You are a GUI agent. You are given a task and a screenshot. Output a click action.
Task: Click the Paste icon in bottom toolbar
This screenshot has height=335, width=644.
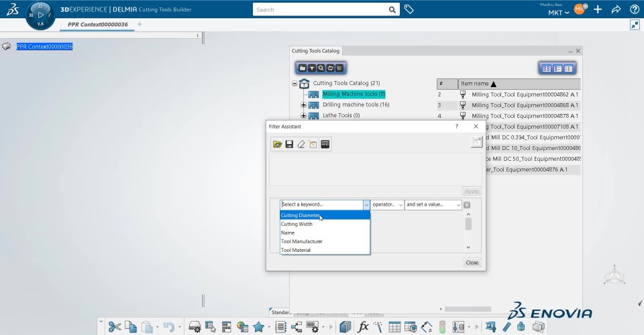(147, 327)
